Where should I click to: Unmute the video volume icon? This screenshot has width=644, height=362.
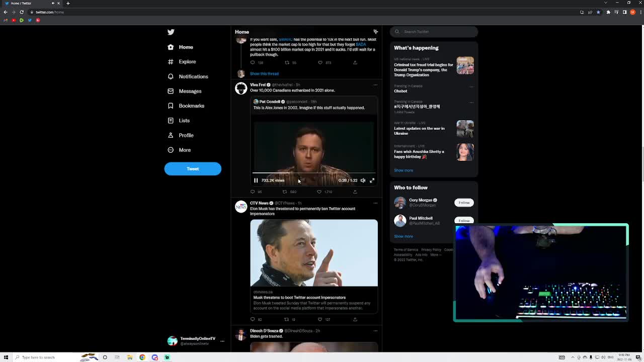[x=363, y=180]
